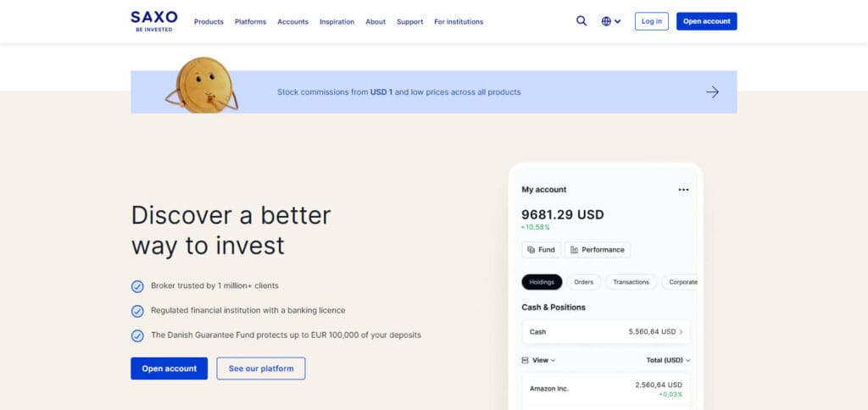
Task: Select the Transactions tab
Action: pyautogui.click(x=631, y=282)
